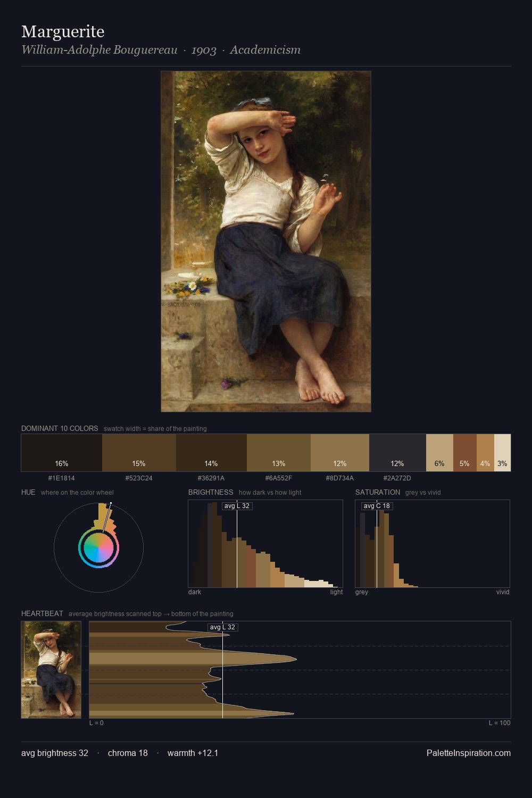532x798 pixels.
Task: Click artist name William-Adolphe Bouguereau
Action: click(x=99, y=50)
